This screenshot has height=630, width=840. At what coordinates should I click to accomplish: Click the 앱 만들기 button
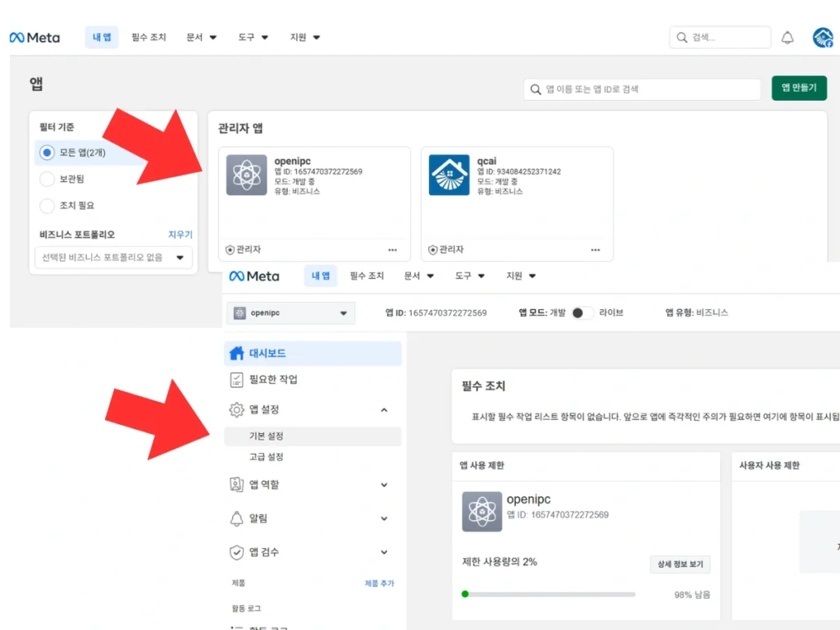tap(799, 88)
